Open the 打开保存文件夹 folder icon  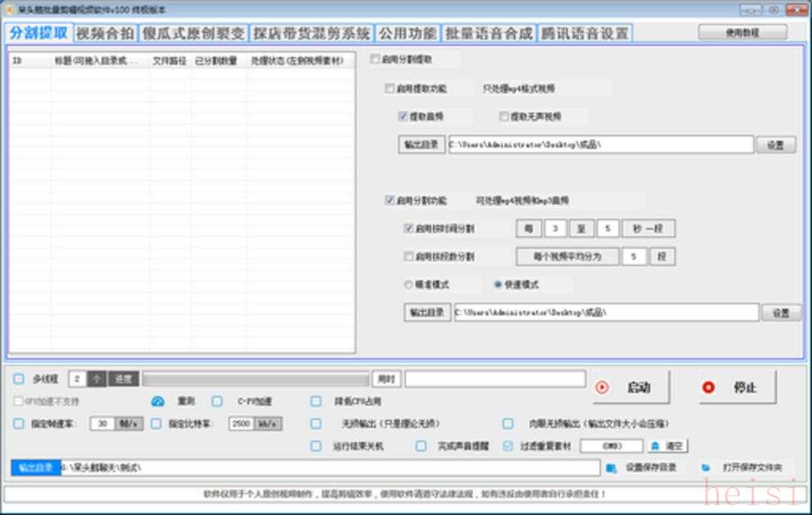(706, 468)
